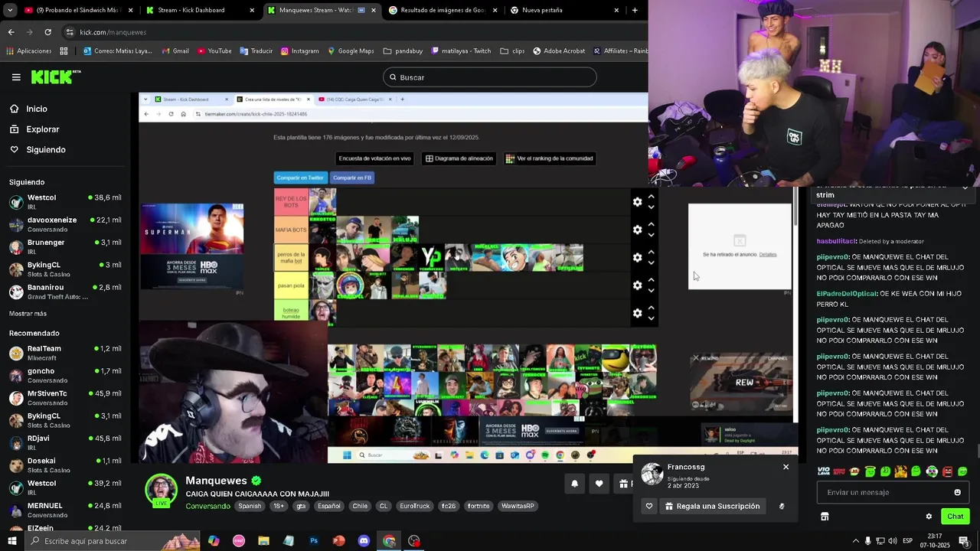
Task: Click Regala una Suscripción button
Action: click(x=712, y=506)
